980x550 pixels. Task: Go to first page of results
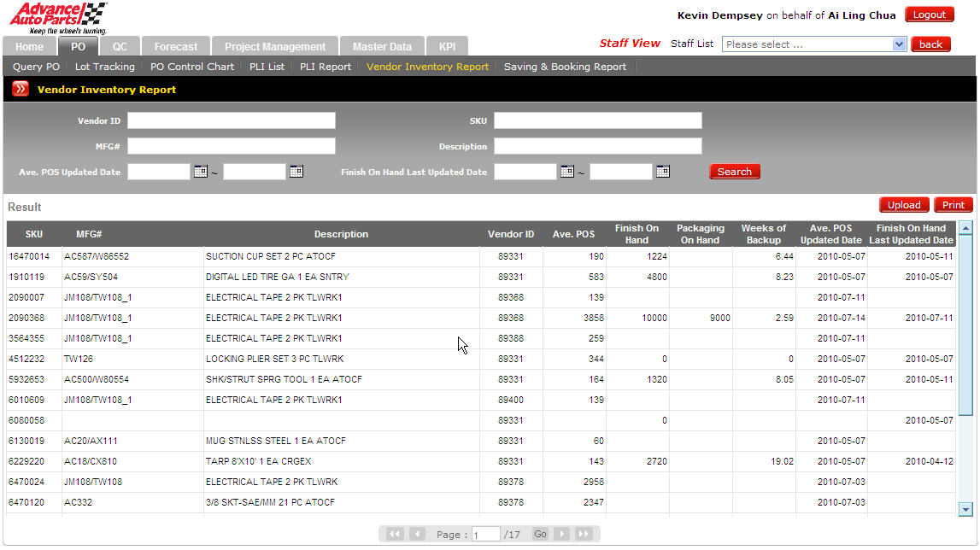tap(395, 534)
